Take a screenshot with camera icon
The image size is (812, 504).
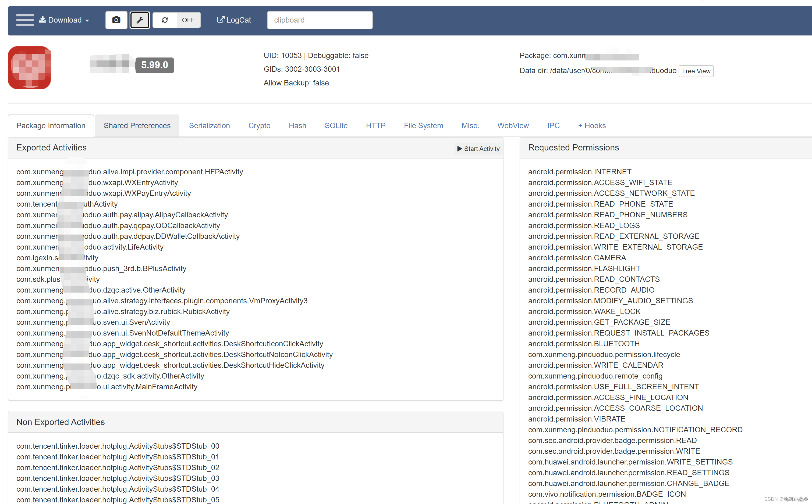click(116, 20)
